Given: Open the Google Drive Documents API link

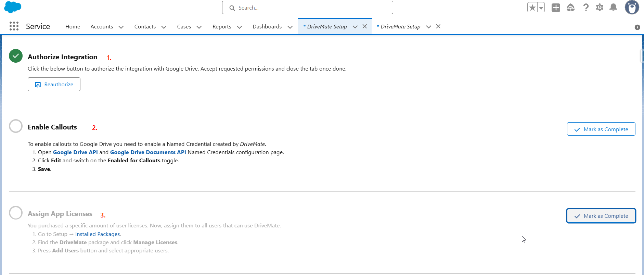Looking at the screenshot, I should [x=148, y=152].
